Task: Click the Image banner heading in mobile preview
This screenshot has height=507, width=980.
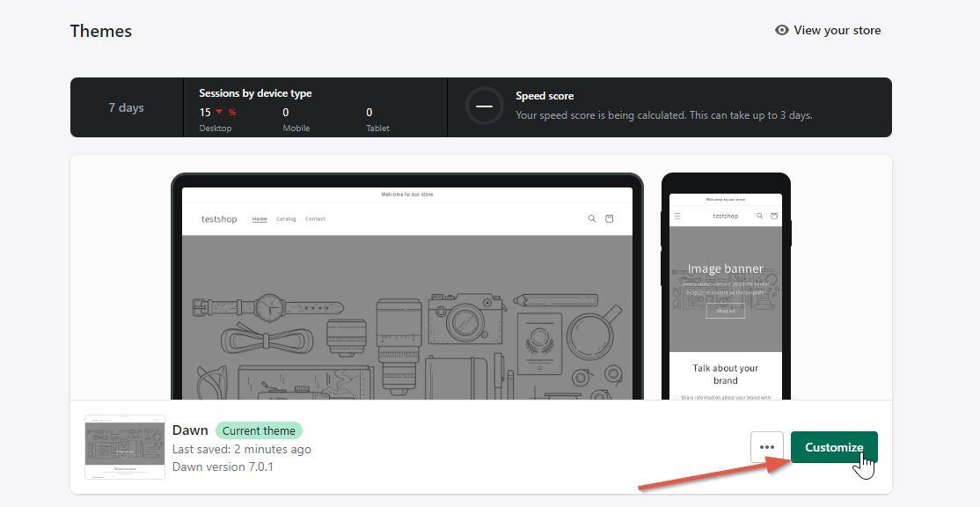Action: [725, 268]
